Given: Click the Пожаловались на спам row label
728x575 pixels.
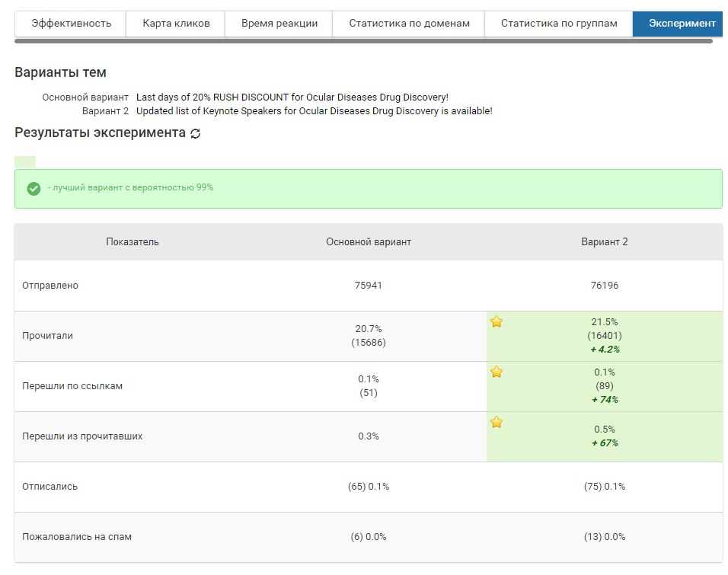Looking at the screenshot, I should tap(77, 537).
